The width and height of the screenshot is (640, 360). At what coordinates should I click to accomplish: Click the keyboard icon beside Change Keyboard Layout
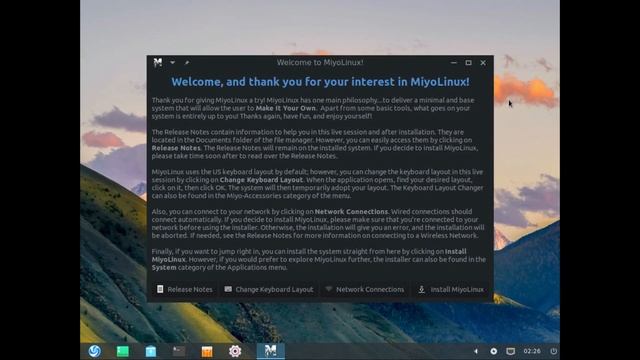coord(228,289)
